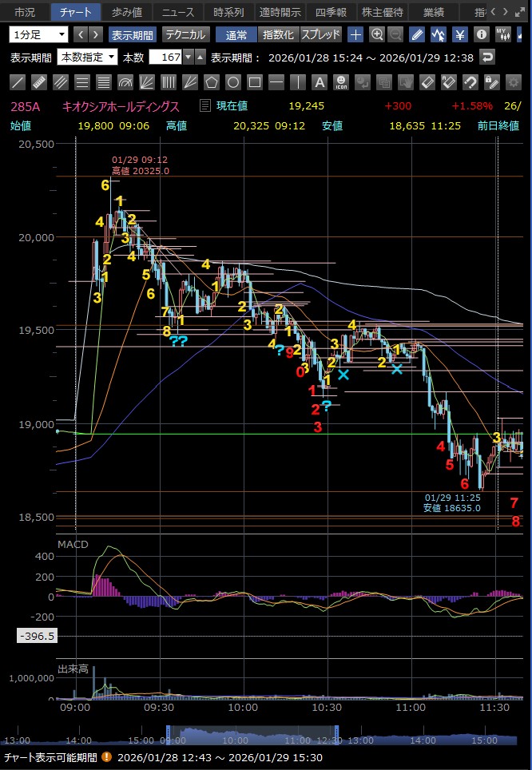Select the eraser tool icon
The height and width of the screenshot is (770, 532).
pyautogui.click(x=427, y=82)
